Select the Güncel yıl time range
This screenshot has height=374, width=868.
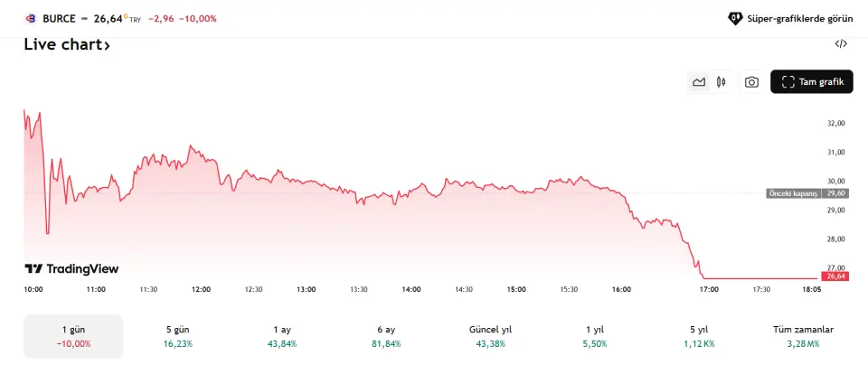click(x=491, y=336)
